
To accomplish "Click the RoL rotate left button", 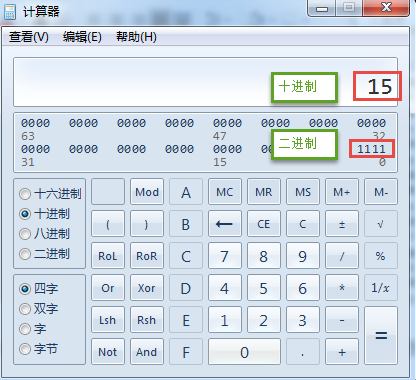I will coord(108,256).
